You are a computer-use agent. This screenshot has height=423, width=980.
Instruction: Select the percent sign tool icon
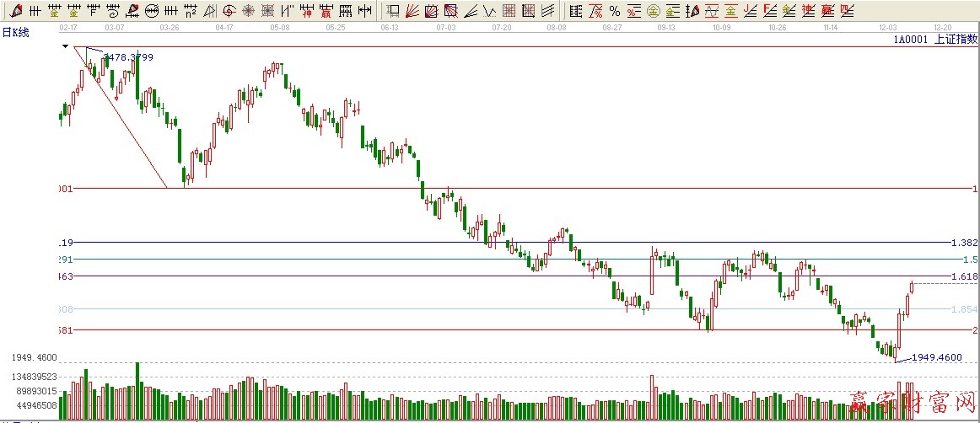(614, 11)
